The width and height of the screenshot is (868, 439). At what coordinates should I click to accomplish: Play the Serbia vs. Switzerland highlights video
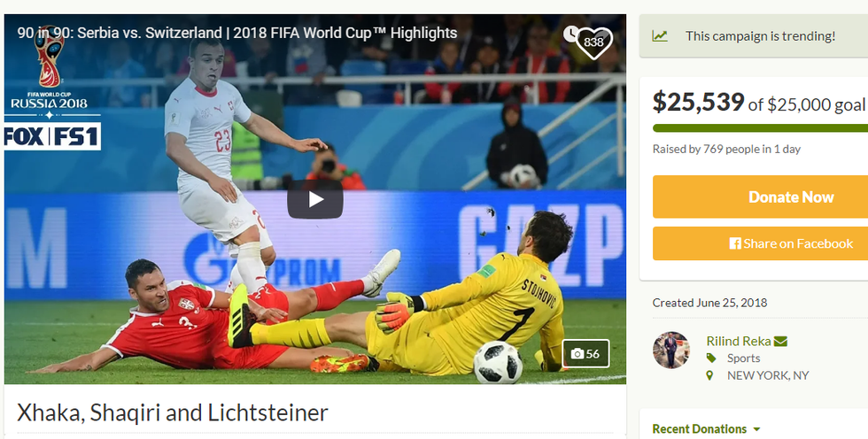(x=315, y=199)
